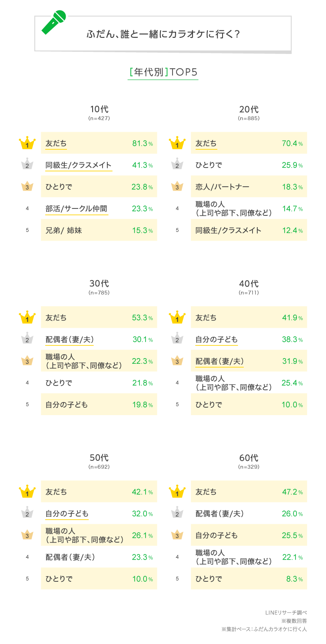326x644 pixels.
Task: Click the silver crown in 50代 ranking
Action: [x=27, y=513]
